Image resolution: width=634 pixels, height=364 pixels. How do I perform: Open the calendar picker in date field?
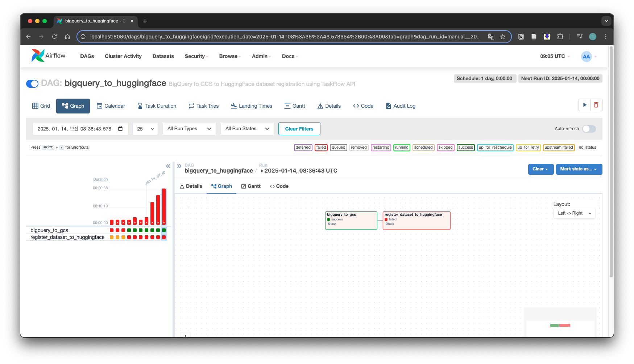(121, 129)
